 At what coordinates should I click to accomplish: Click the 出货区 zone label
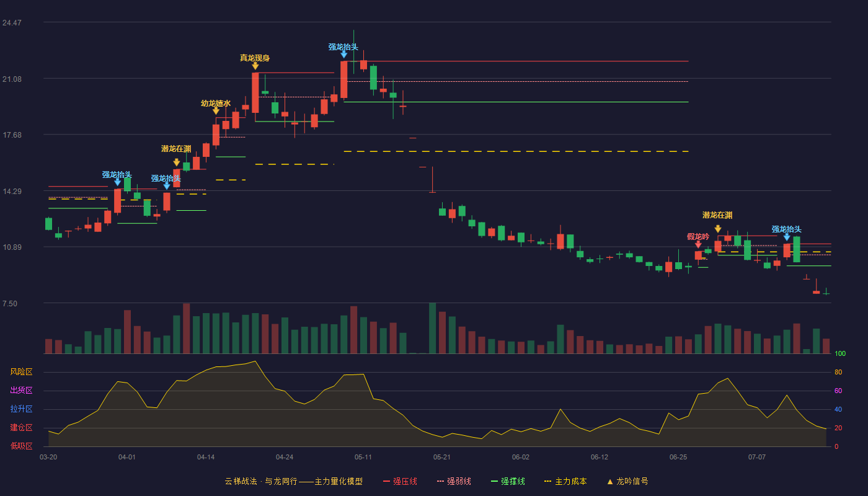21,391
